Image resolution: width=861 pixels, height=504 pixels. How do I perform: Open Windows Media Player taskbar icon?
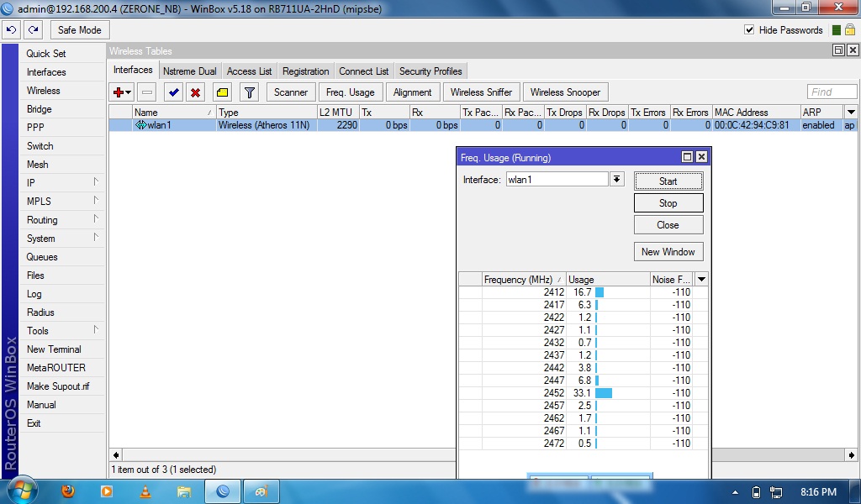(x=107, y=491)
